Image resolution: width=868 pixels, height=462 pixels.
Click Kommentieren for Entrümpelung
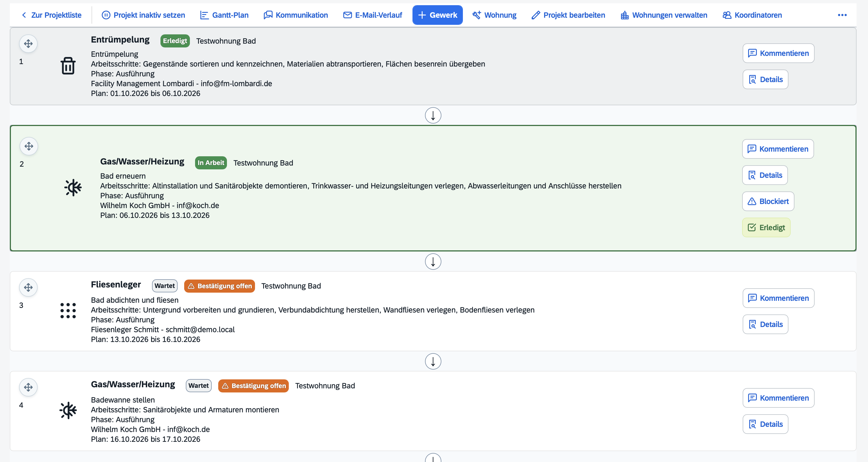click(778, 53)
